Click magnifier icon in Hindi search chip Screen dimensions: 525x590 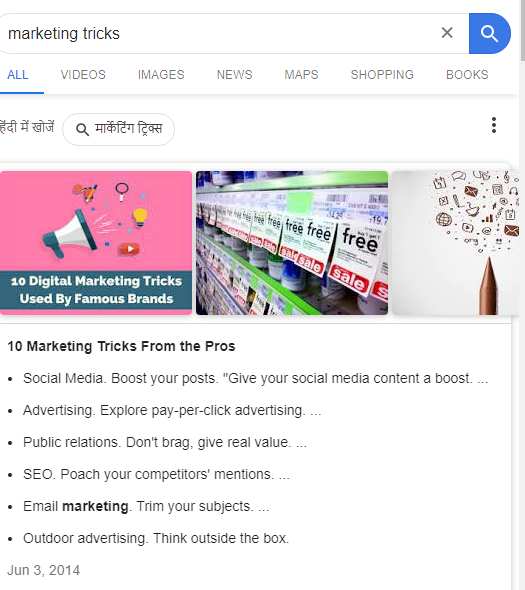(x=82, y=129)
